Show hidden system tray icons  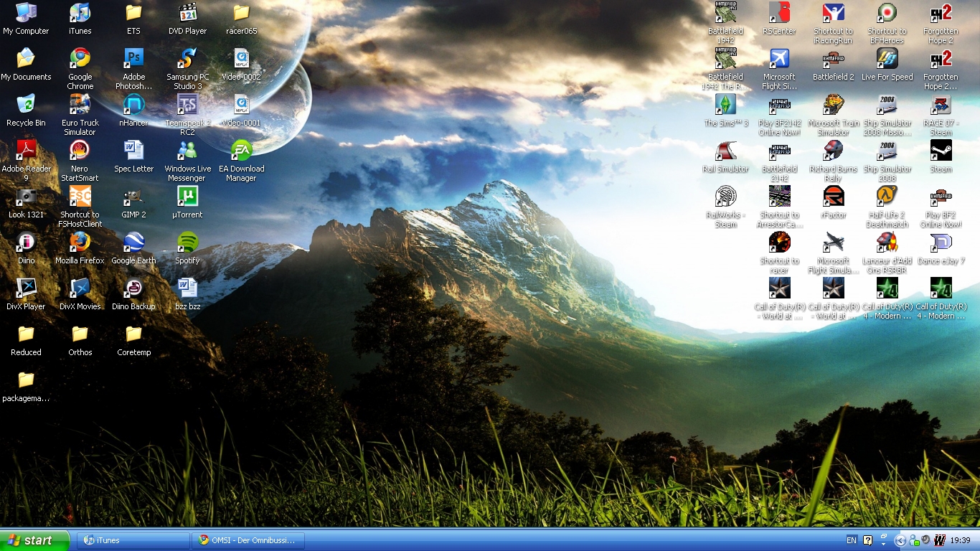(900, 540)
